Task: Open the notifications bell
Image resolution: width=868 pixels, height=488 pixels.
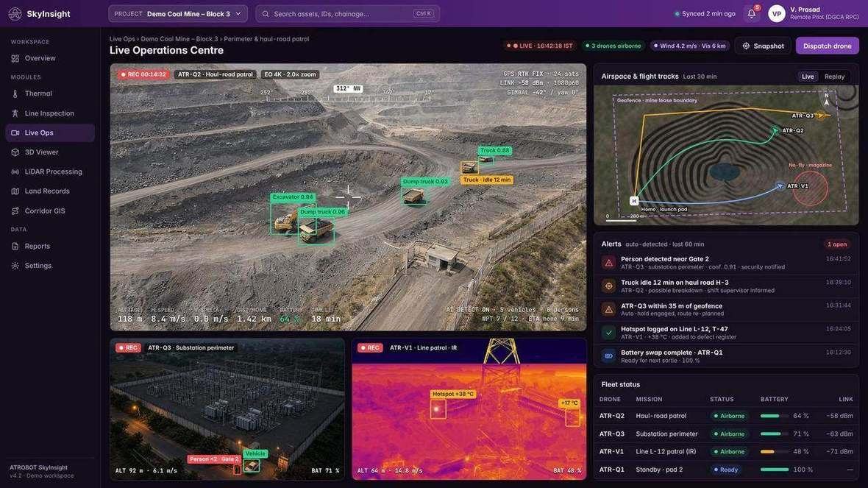Action: (x=752, y=14)
